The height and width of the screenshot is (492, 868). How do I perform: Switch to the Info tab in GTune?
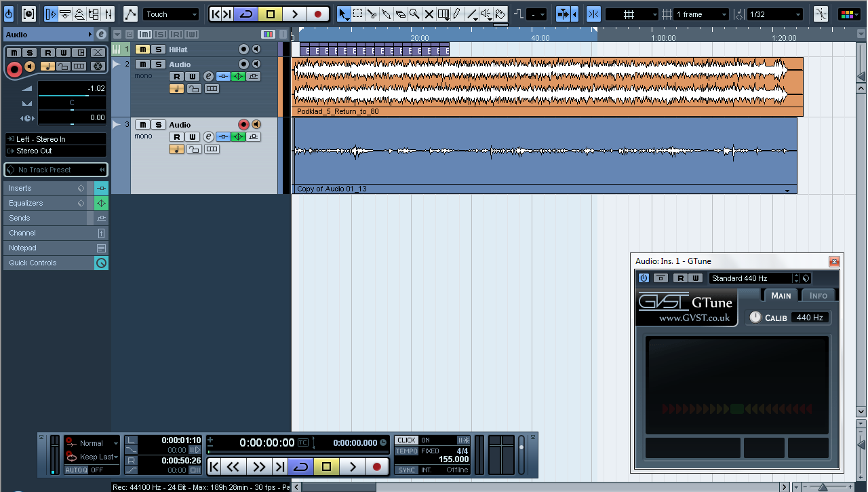[x=818, y=295]
